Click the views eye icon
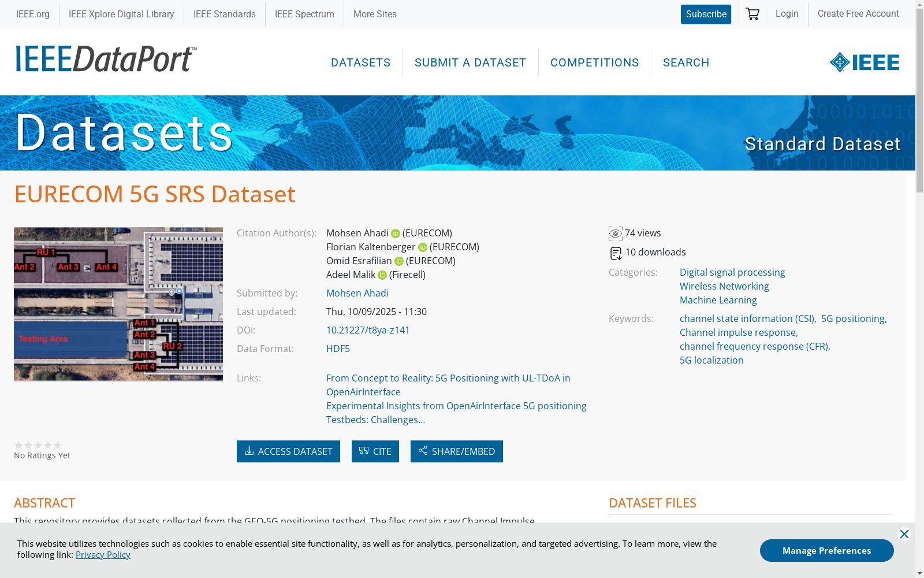This screenshot has height=578, width=924. [x=616, y=234]
